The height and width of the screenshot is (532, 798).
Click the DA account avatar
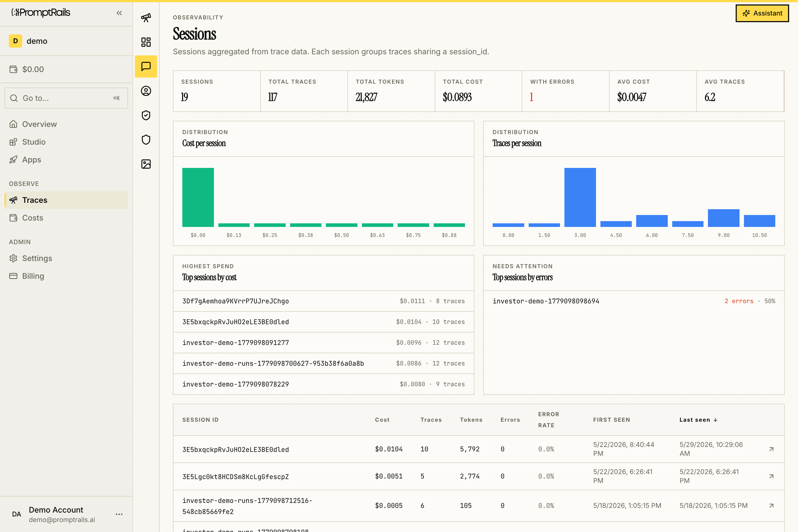16,514
